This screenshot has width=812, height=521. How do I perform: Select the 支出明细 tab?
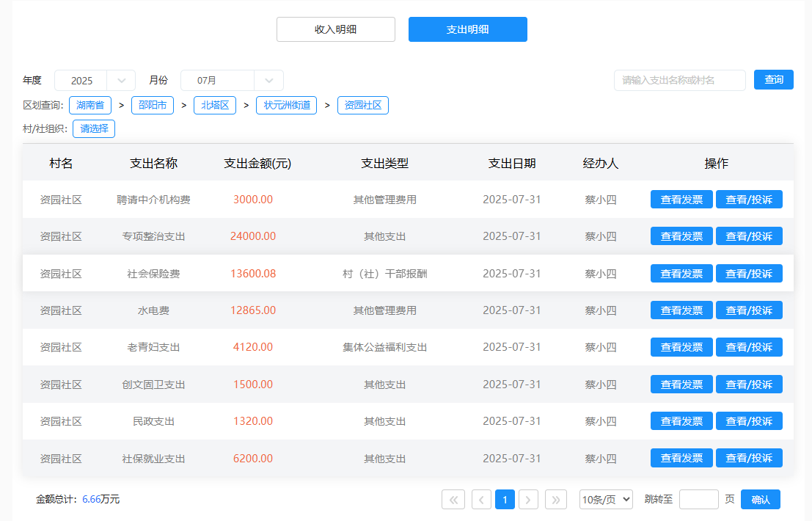[x=468, y=29]
